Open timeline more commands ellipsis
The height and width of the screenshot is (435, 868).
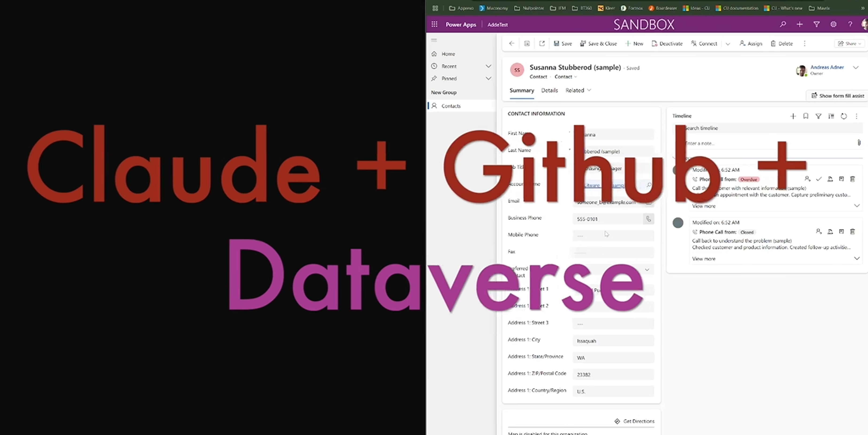point(857,116)
